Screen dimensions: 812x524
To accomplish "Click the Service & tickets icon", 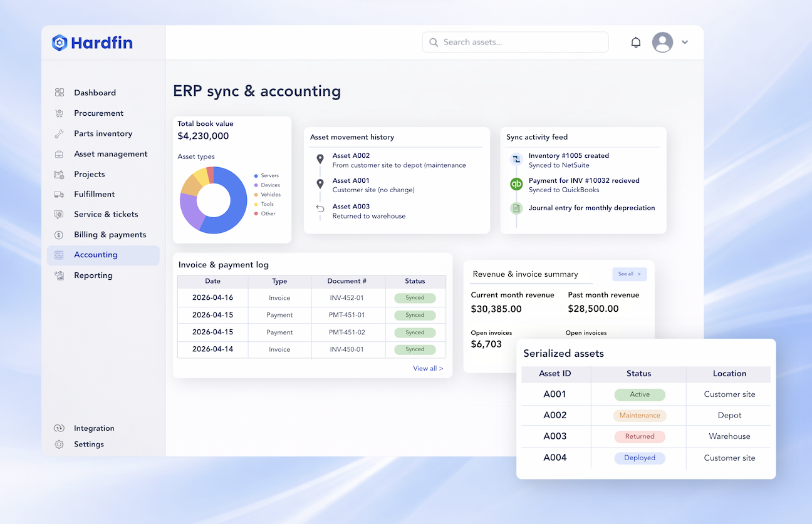I will 60,214.
